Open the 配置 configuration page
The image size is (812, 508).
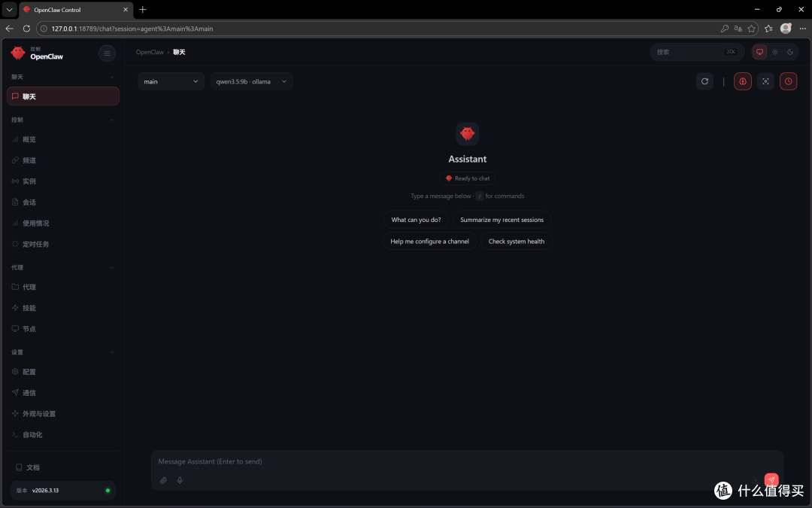[63, 372]
